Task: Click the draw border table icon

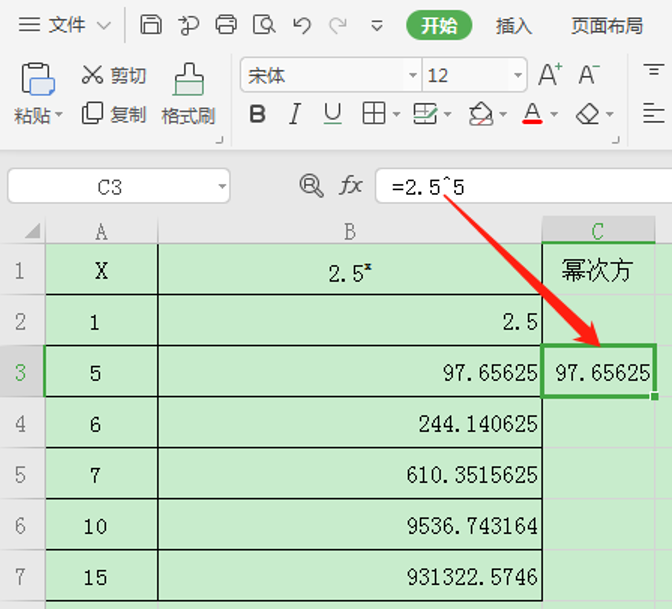Action: click(x=425, y=114)
